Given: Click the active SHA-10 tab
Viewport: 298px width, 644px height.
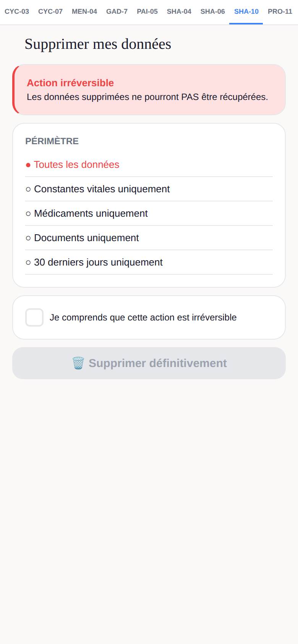Looking at the screenshot, I should [x=246, y=11].
